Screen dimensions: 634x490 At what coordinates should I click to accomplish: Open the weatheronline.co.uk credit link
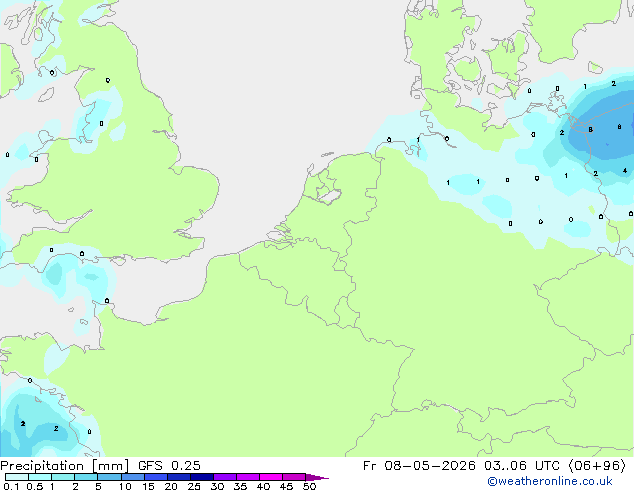click(x=550, y=481)
